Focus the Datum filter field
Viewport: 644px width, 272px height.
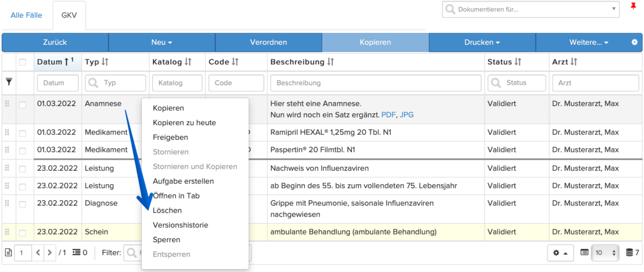click(58, 83)
